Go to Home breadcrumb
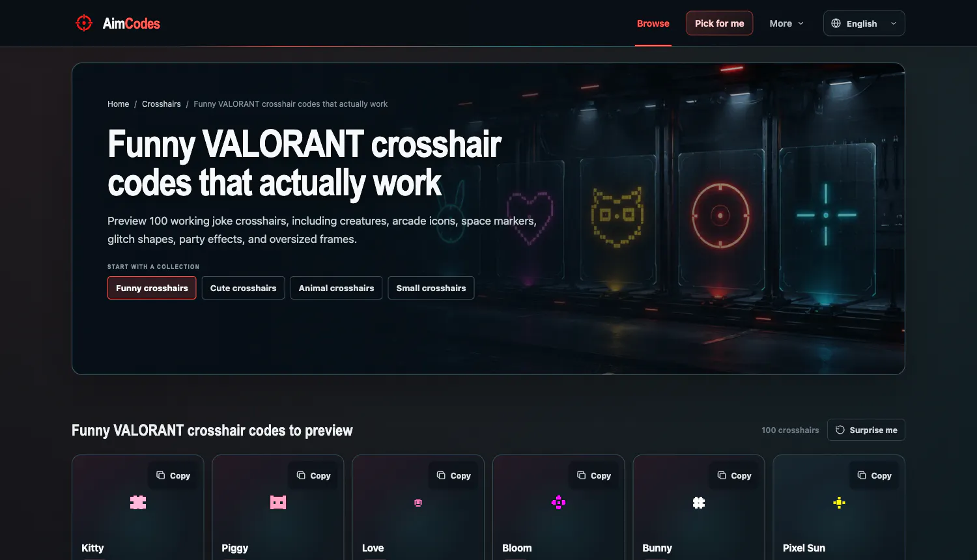Screen dimensions: 977x560 (x=119, y=104)
